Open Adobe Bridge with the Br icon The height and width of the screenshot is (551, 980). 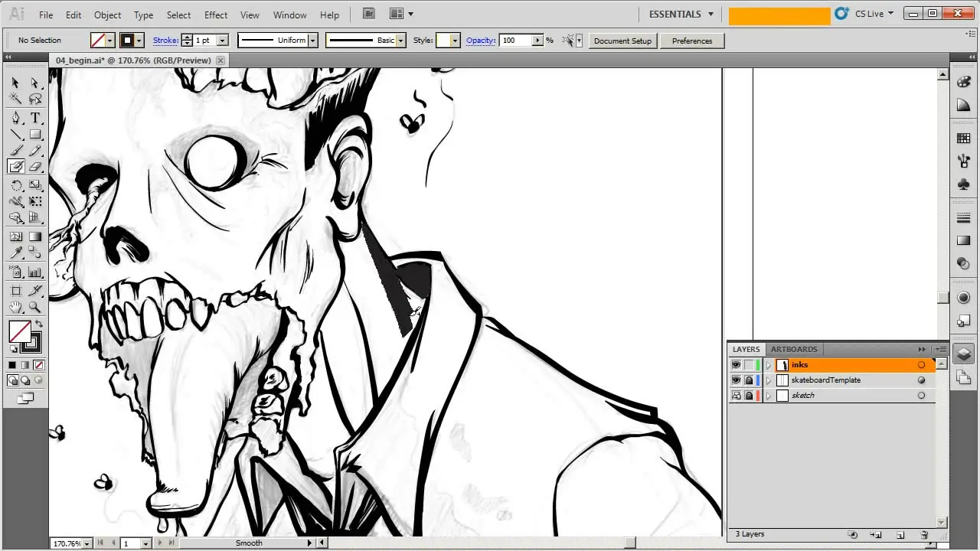pyautogui.click(x=369, y=14)
